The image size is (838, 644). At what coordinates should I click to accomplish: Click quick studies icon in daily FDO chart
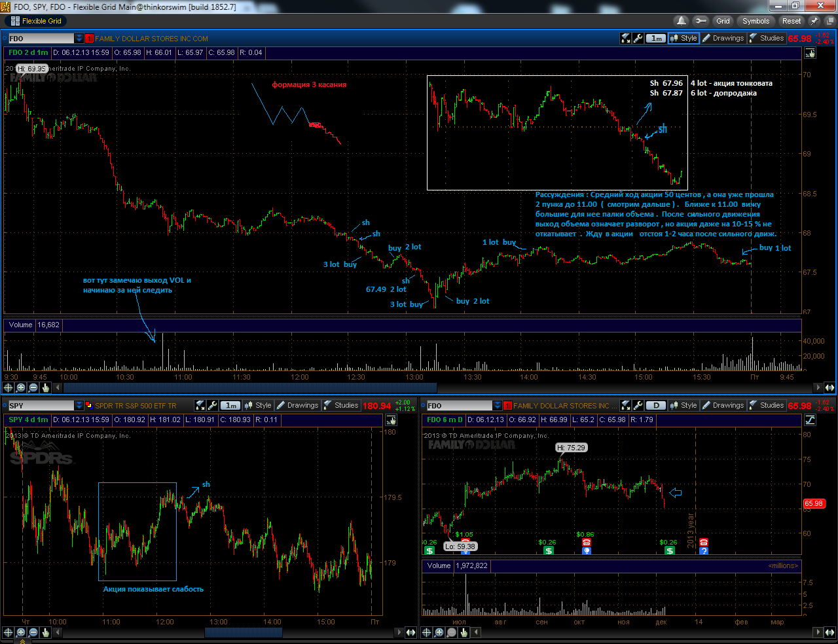(626, 406)
